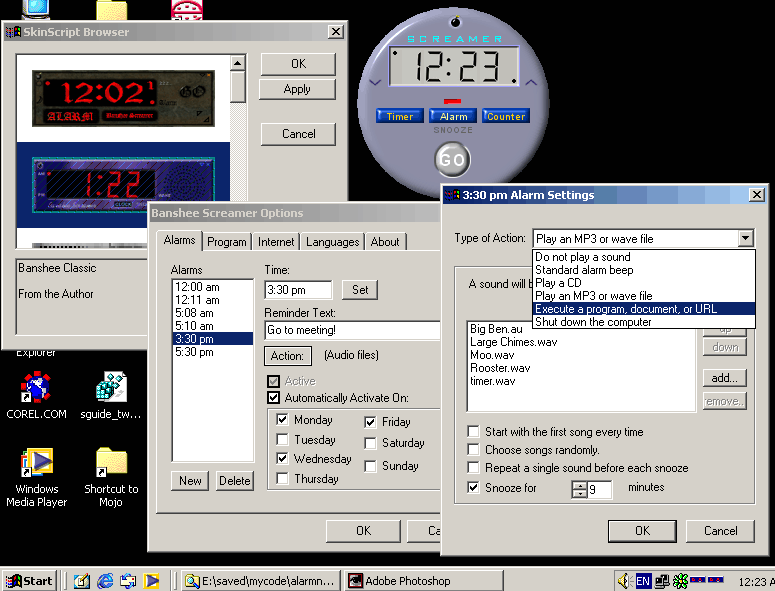Click the Type of Action dropdown arrow
This screenshot has width=775, height=591.
(744, 238)
